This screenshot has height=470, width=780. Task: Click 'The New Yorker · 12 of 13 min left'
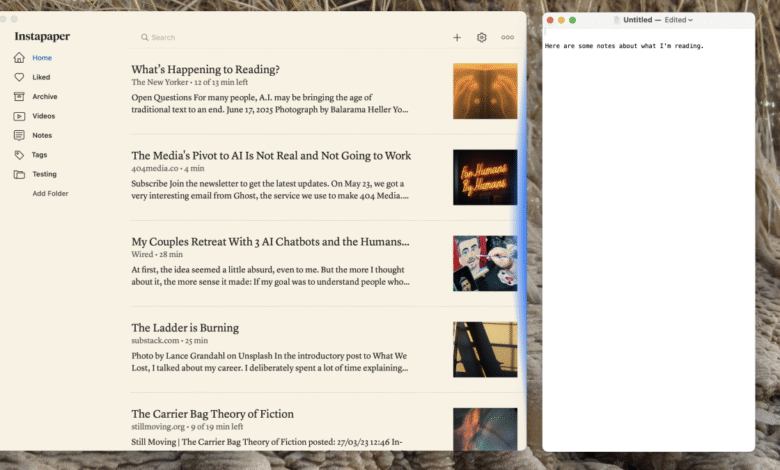[190, 82]
